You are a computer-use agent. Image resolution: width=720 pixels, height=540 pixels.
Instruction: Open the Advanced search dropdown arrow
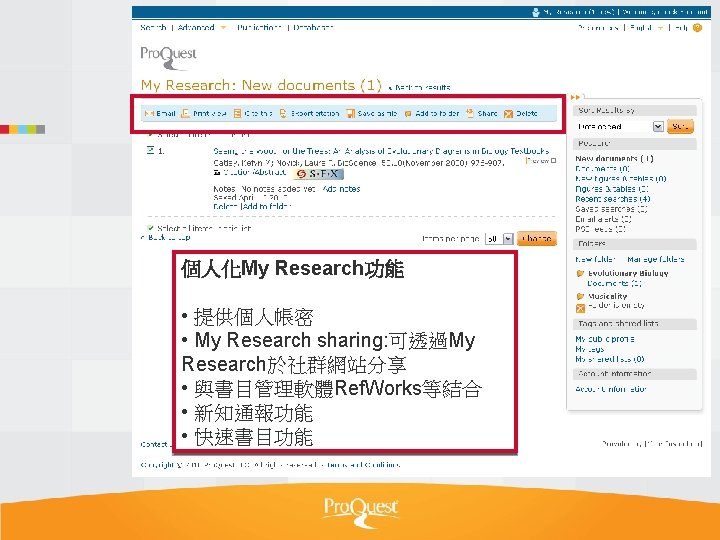point(223,28)
